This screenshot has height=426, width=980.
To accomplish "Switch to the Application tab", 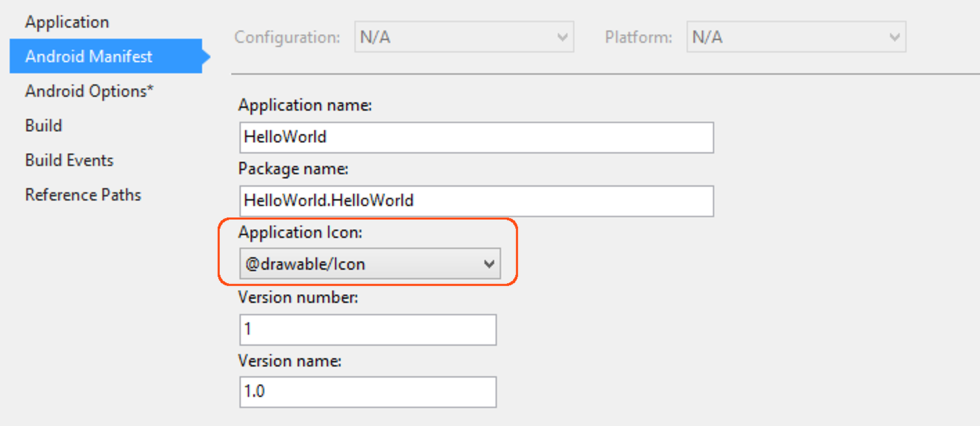I will click(x=66, y=21).
